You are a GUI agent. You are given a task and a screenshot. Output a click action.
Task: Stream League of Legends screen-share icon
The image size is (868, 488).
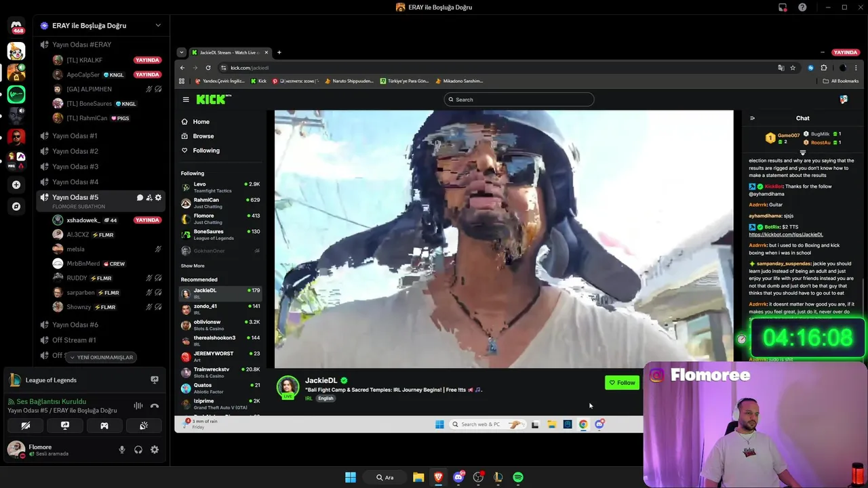click(x=155, y=380)
